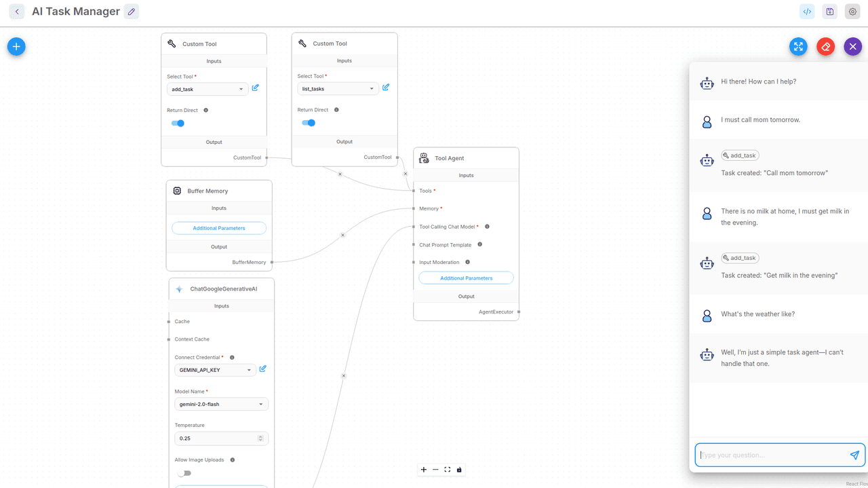The width and height of the screenshot is (868, 488).
Task: Open the Model Name dropdown
Action: coord(221,404)
